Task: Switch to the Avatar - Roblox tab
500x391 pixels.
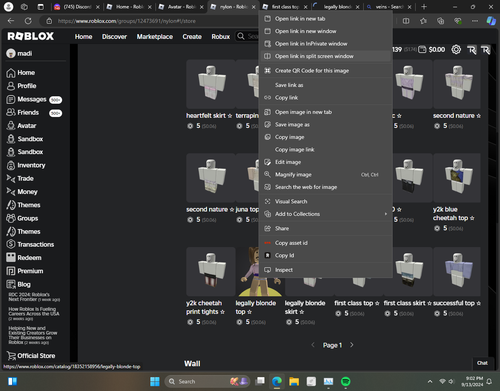Action: point(181,7)
